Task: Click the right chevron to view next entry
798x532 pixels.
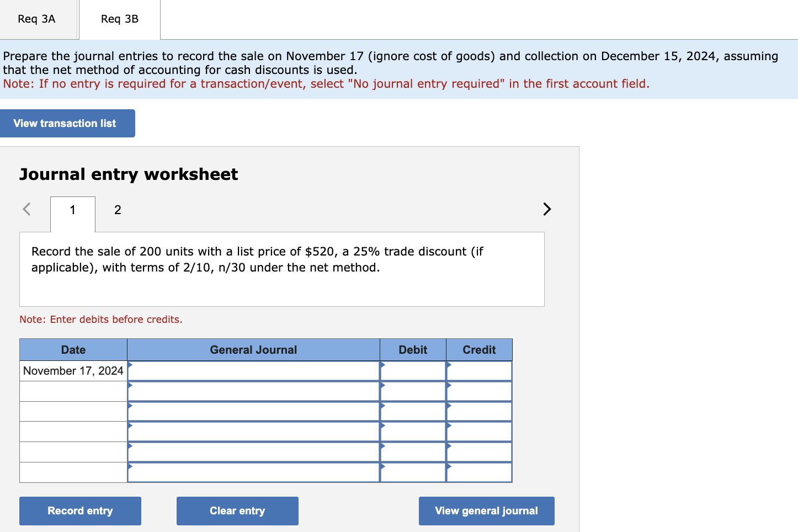Action: (546, 209)
